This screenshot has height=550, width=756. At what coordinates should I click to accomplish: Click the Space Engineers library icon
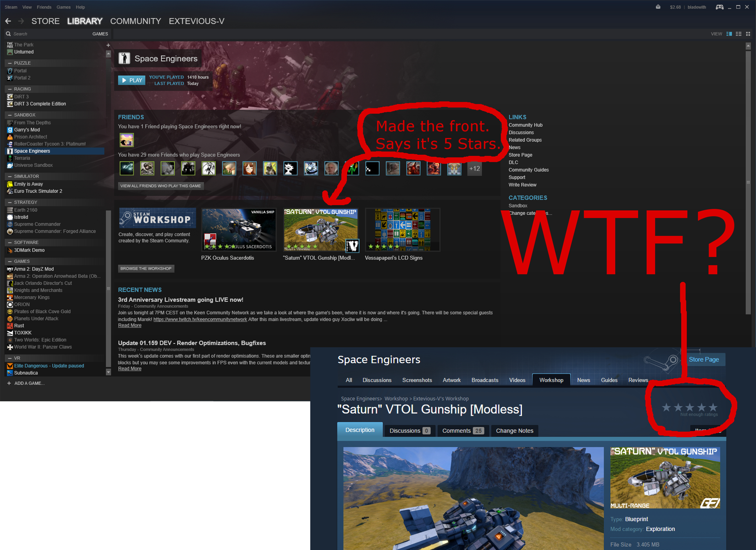(9, 151)
